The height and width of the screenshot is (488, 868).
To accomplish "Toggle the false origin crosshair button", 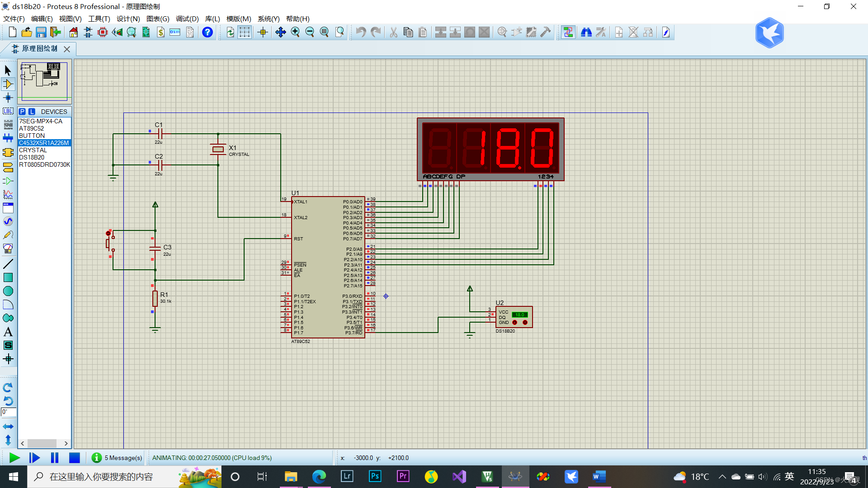I will (x=263, y=32).
